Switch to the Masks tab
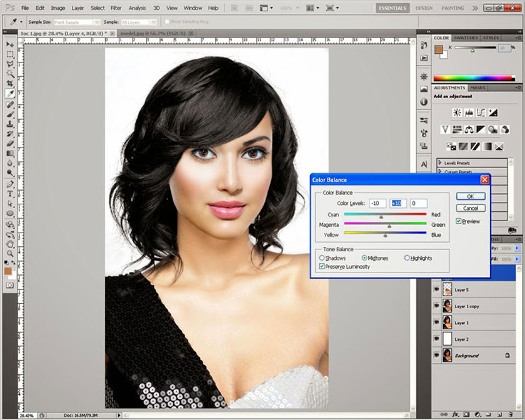Image resolution: width=525 pixels, height=420 pixels. (477, 87)
